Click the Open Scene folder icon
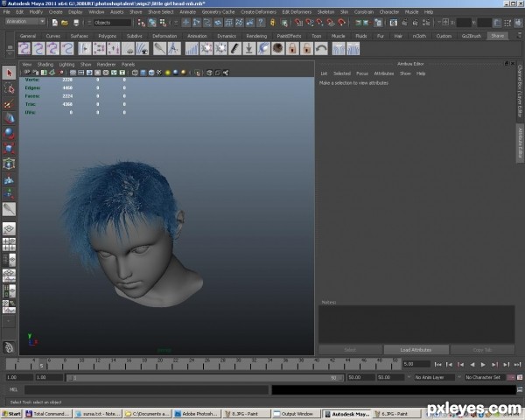This screenshot has height=420, width=525. [x=65, y=23]
